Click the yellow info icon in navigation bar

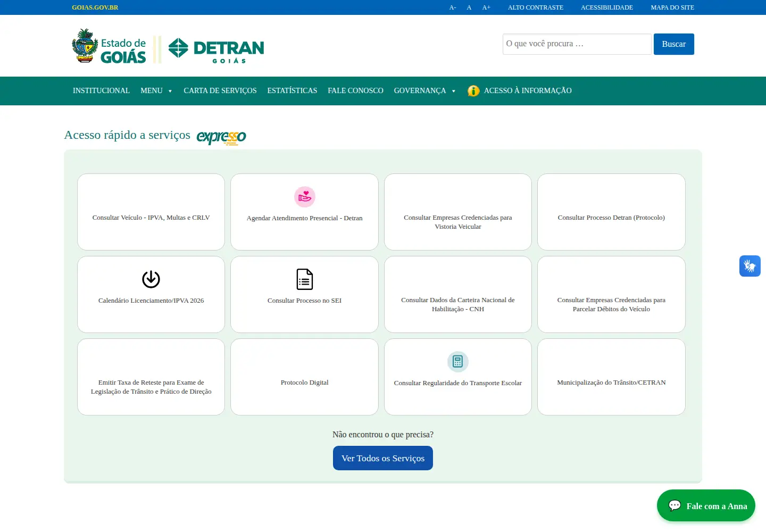point(473,91)
